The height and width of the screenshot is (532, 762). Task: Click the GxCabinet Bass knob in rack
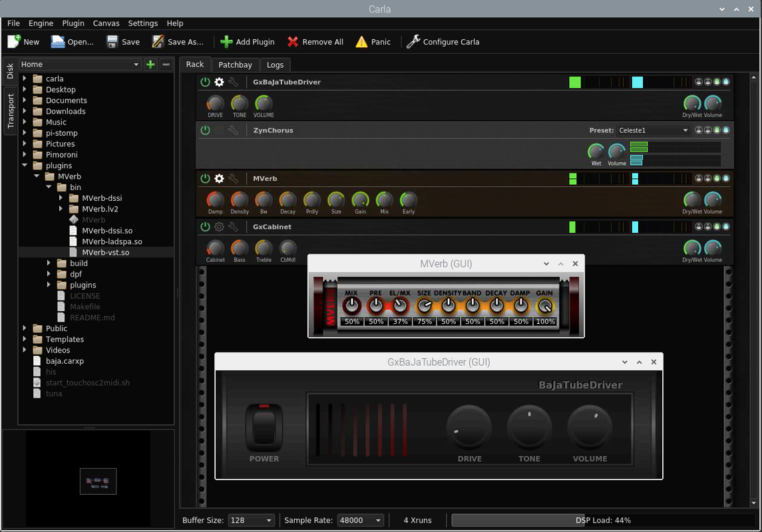click(x=239, y=247)
